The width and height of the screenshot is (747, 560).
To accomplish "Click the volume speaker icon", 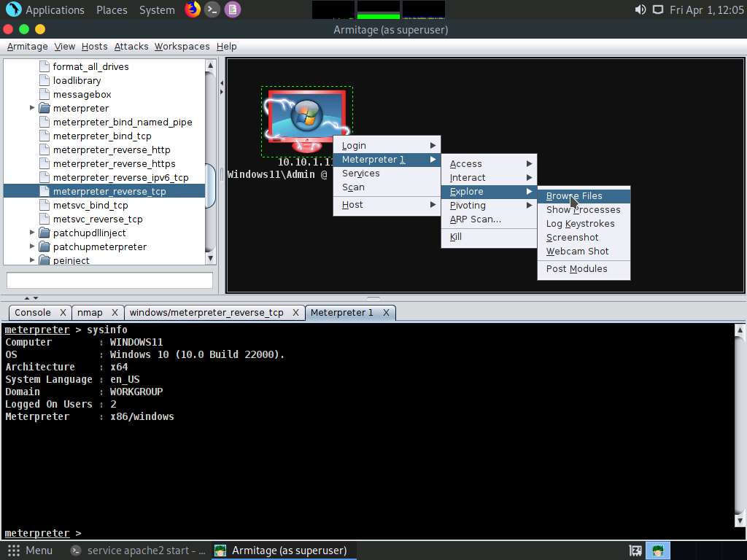I will 640,9.
